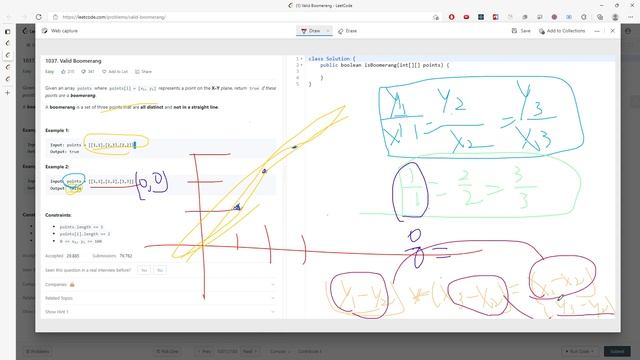Click inside code editor on isBoomerang line

pos(384,65)
